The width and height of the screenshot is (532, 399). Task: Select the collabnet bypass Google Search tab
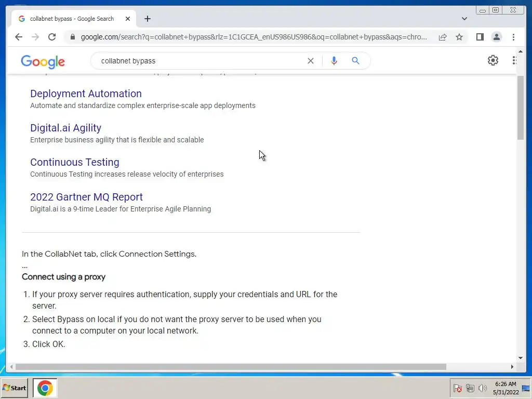point(74,19)
